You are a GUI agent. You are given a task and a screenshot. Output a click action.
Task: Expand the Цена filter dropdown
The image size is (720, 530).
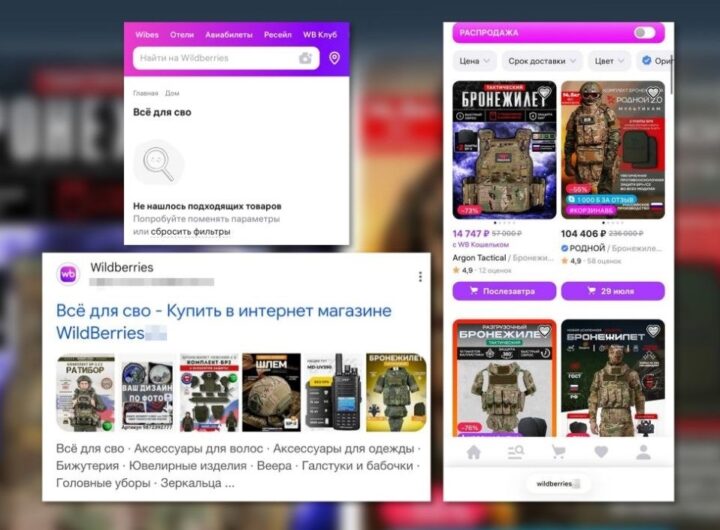tap(474, 61)
